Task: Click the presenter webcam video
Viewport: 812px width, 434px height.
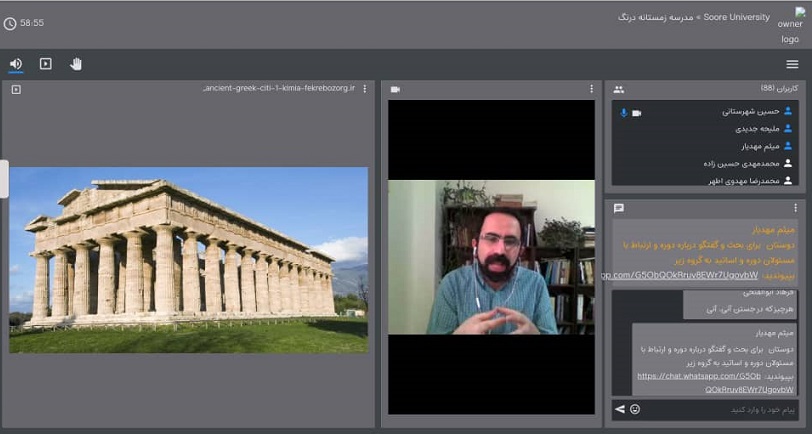Action: 491,257
